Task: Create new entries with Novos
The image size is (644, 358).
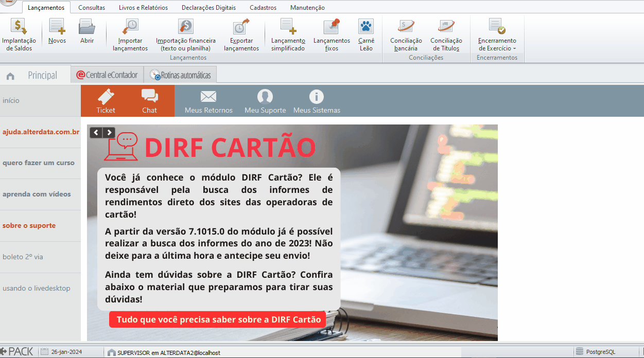Action: pos(57,31)
